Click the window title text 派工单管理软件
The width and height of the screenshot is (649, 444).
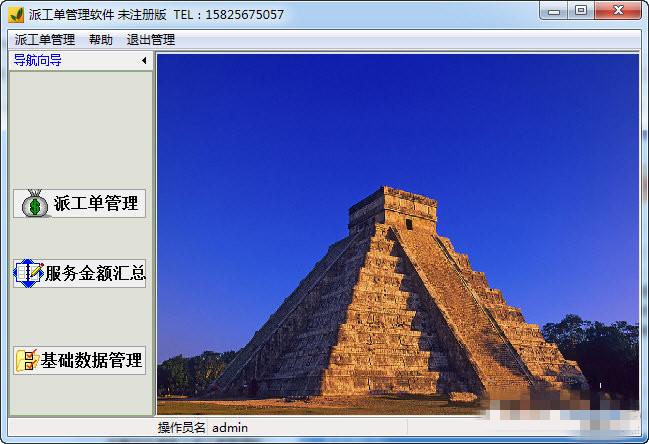coord(70,14)
